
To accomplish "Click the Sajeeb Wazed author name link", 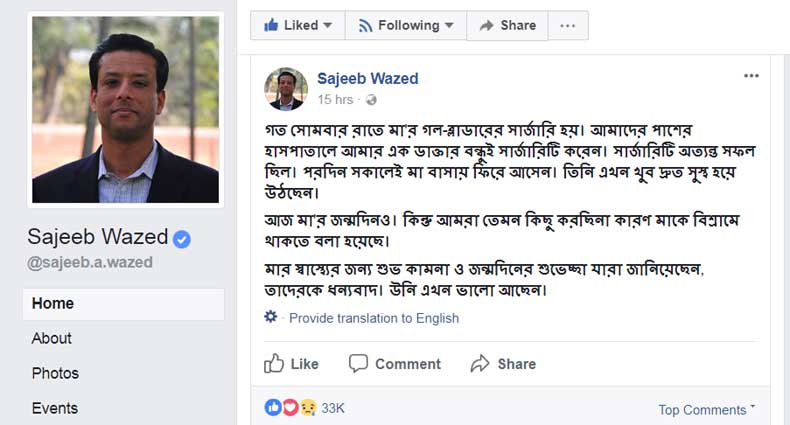I will pos(367,78).
